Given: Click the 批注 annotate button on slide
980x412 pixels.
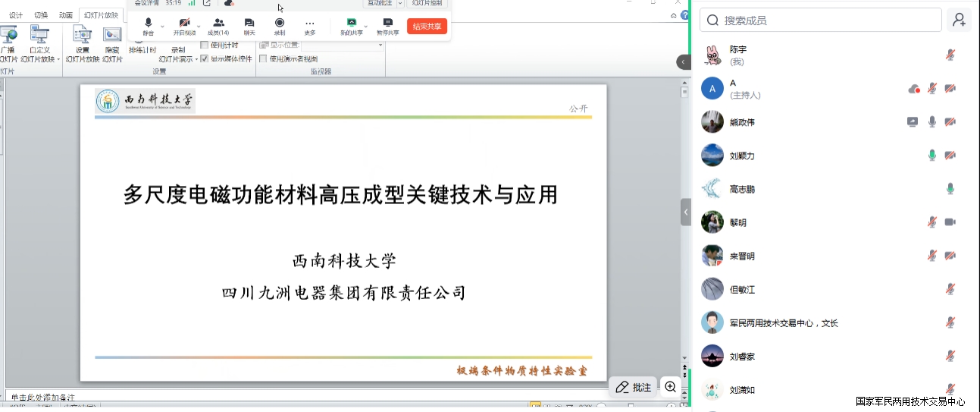Looking at the screenshot, I should 633,387.
